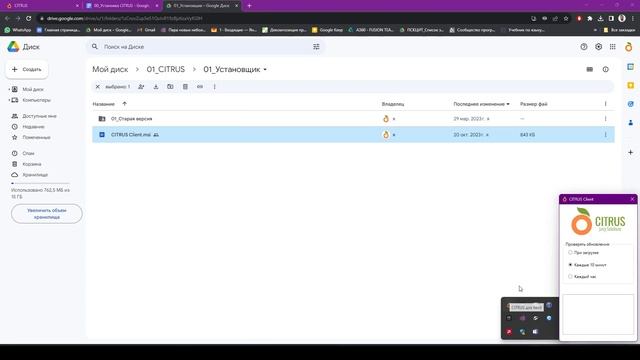640x360 pixels.
Task: Go to 01_CITRUS in the breadcrumb
Action: tap(166, 69)
